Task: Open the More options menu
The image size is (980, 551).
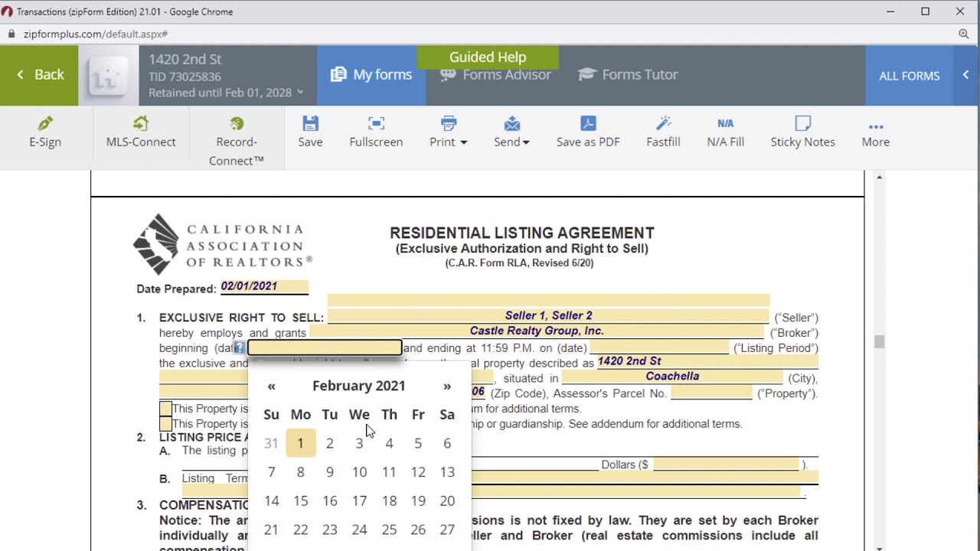Action: [876, 132]
